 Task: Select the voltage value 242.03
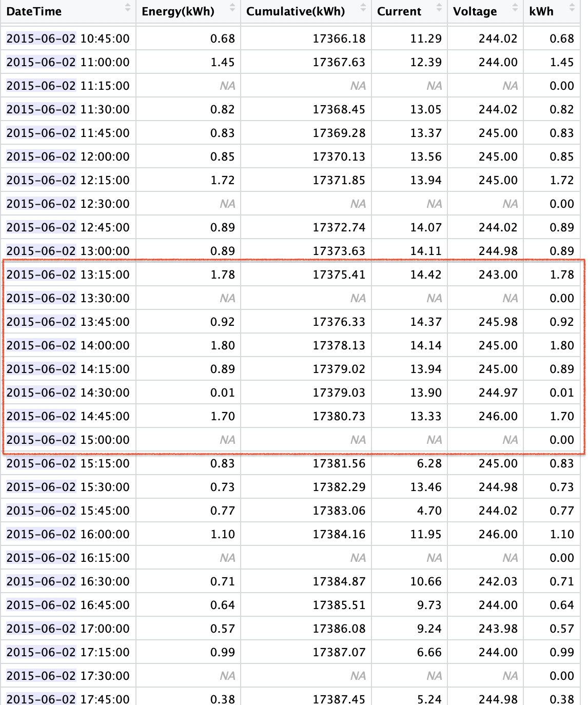point(498,581)
